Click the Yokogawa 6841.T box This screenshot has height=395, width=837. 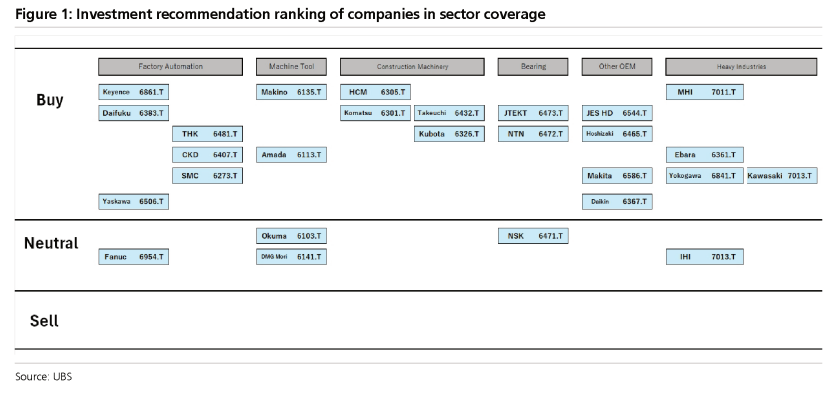tap(704, 176)
